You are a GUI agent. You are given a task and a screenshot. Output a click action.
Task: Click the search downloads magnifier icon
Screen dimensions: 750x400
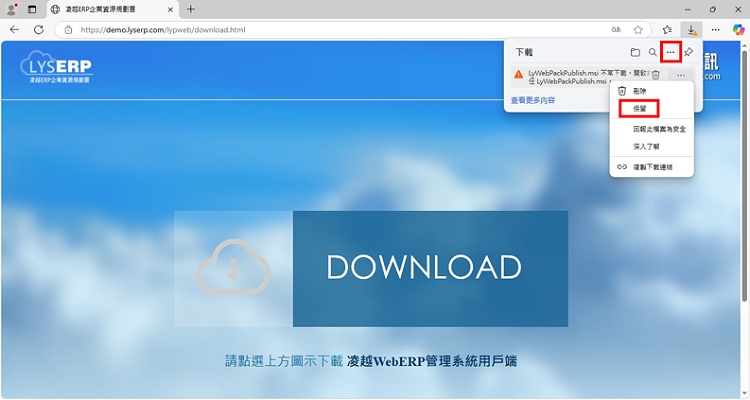pos(652,52)
